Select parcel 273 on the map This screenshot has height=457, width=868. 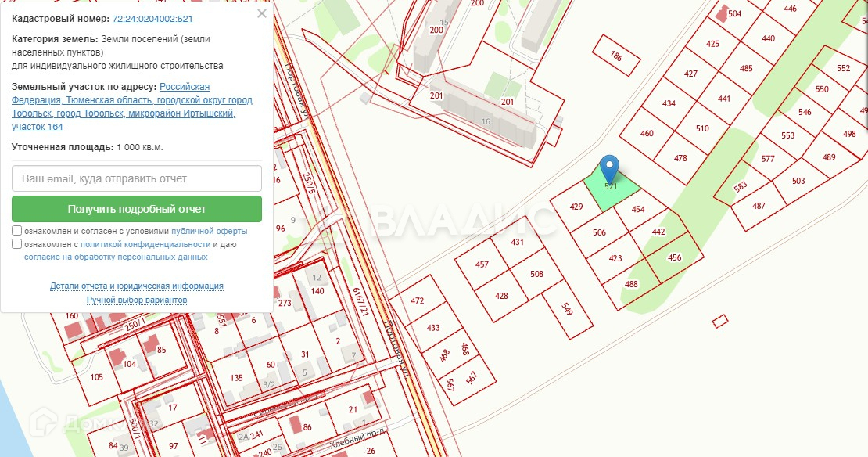(x=285, y=304)
